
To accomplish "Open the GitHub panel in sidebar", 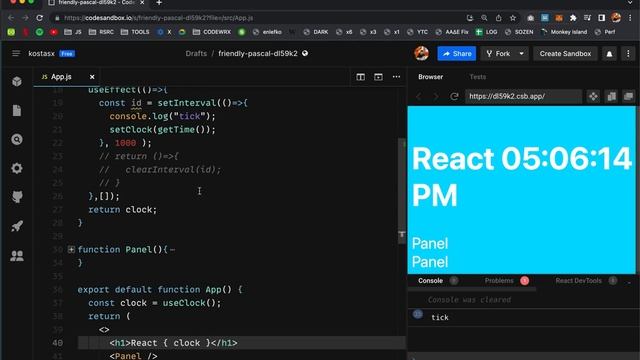I will (17, 197).
